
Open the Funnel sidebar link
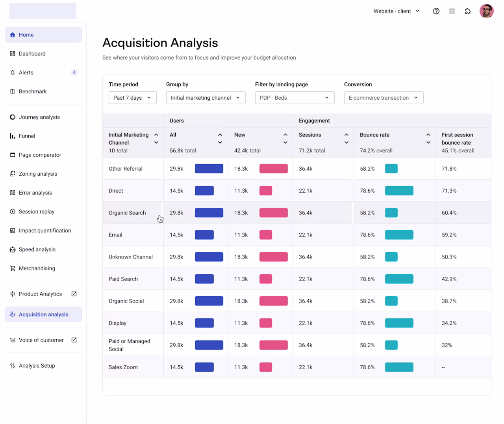coord(43,136)
